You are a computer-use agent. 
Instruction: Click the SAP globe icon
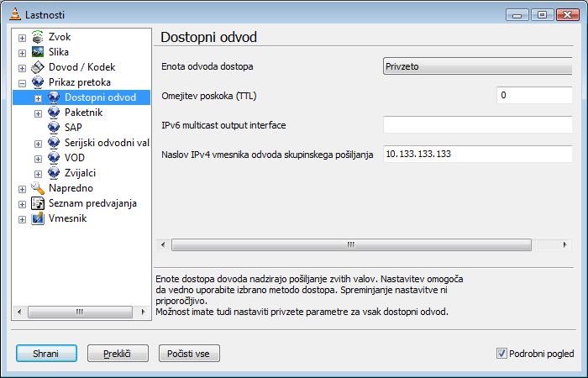tap(54, 128)
